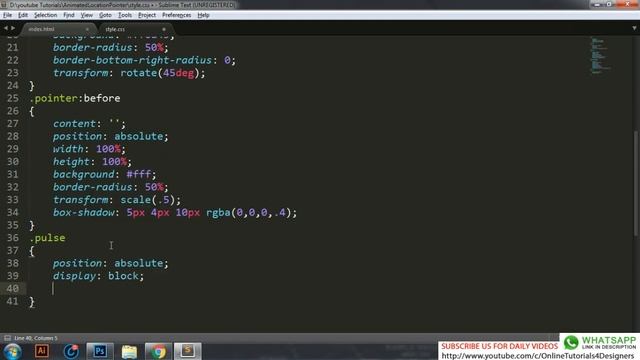Click display: block on line 39
640x360 pixels.
coord(98,276)
